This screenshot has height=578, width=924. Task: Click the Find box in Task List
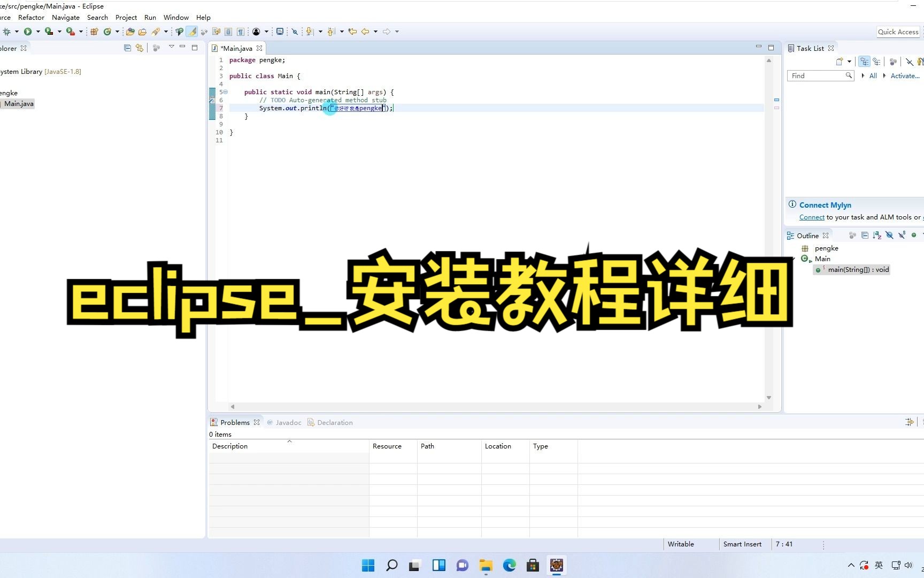(x=820, y=75)
